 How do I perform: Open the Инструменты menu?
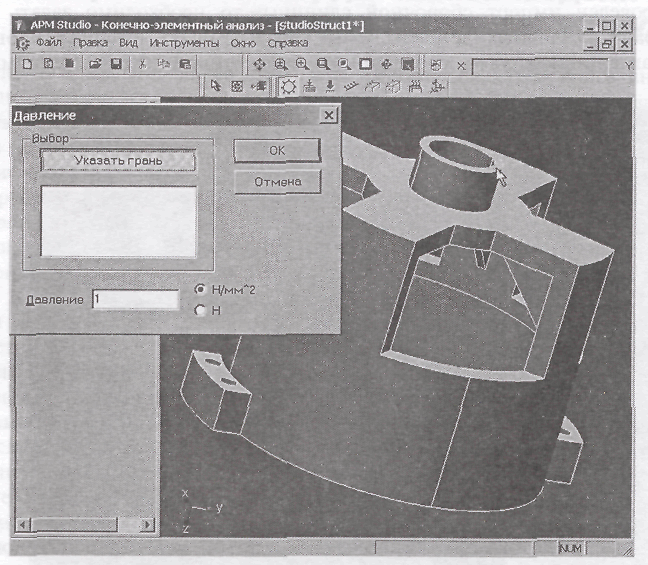[x=184, y=43]
